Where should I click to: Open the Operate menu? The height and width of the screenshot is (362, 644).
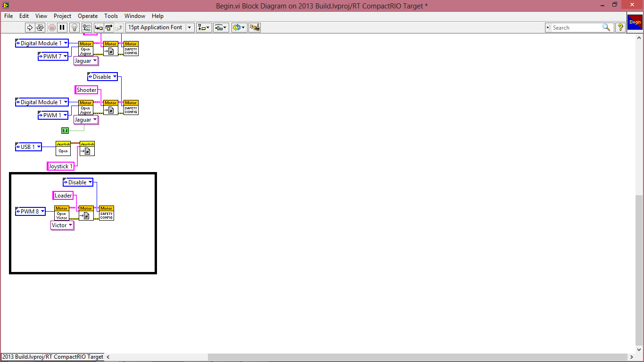88,16
